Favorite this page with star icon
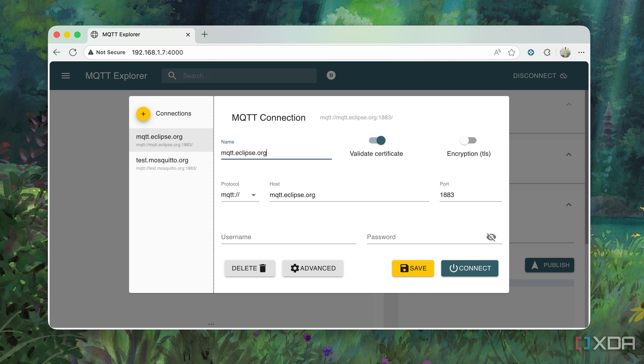The width and height of the screenshot is (644, 364). (x=511, y=53)
